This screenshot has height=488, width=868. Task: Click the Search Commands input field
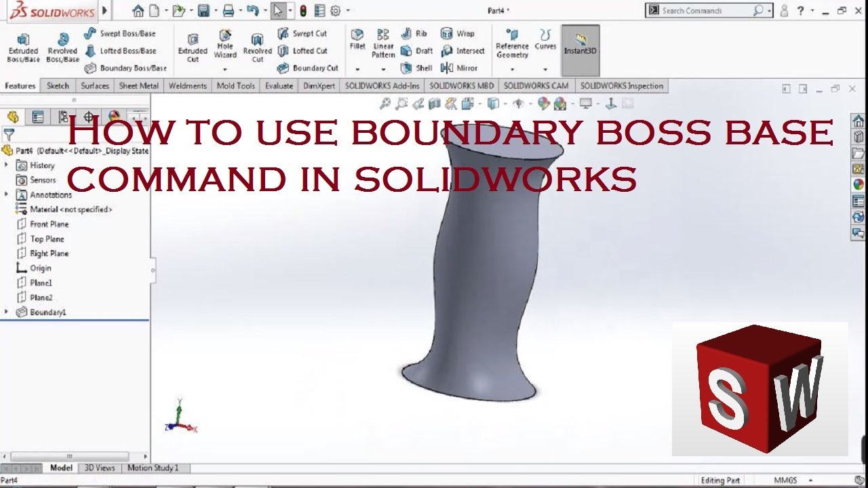709,10
